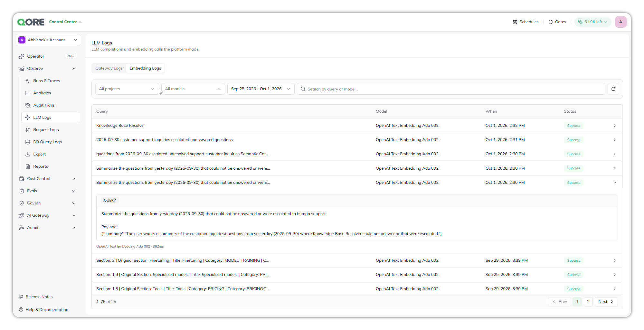Click the QUERY label in expanded details
The width and height of the screenshot is (644, 330).
tap(110, 200)
